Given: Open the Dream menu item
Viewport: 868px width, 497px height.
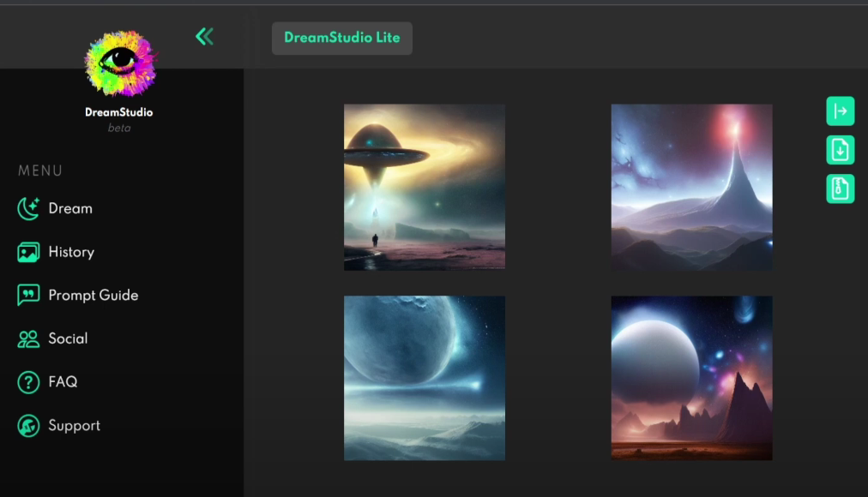Looking at the screenshot, I should [70, 208].
